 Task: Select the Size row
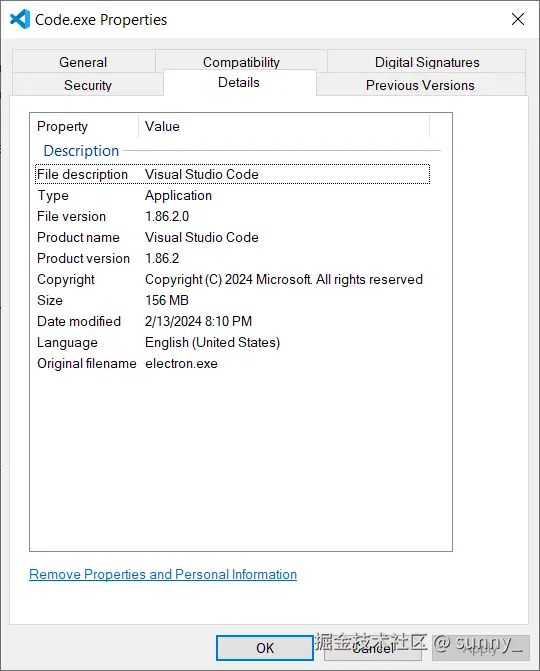pyautogui.click(x=232, y=300)
